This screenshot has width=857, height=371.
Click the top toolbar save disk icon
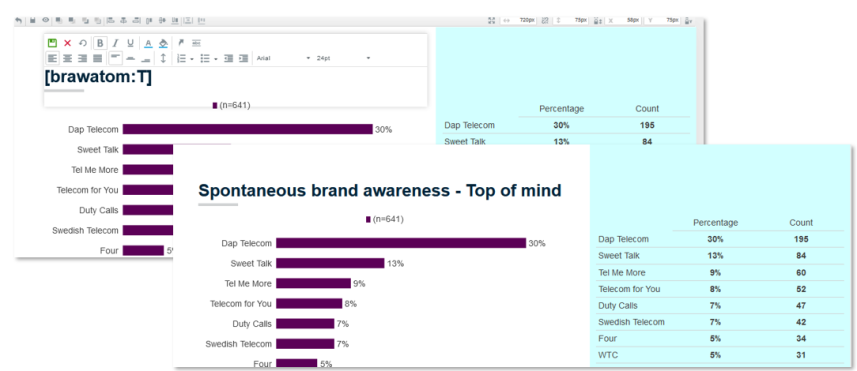32,20
